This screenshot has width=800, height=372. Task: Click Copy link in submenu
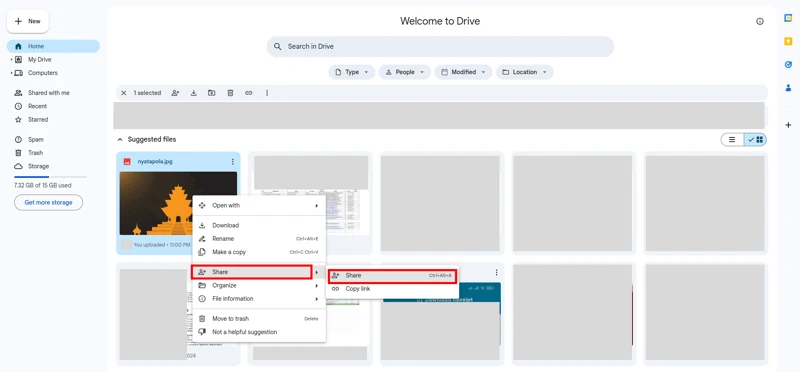pyautogui.click(x=392, y=289)
